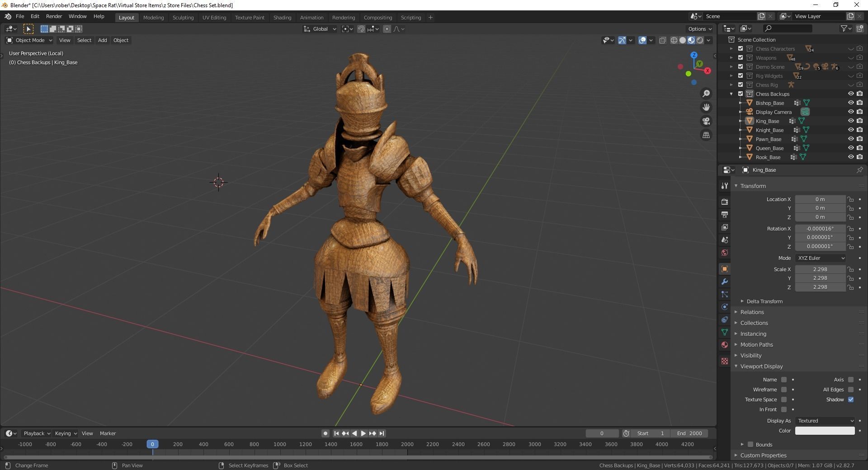
Task: Enable the Axis checkbox
Action: tap(851, 380)
